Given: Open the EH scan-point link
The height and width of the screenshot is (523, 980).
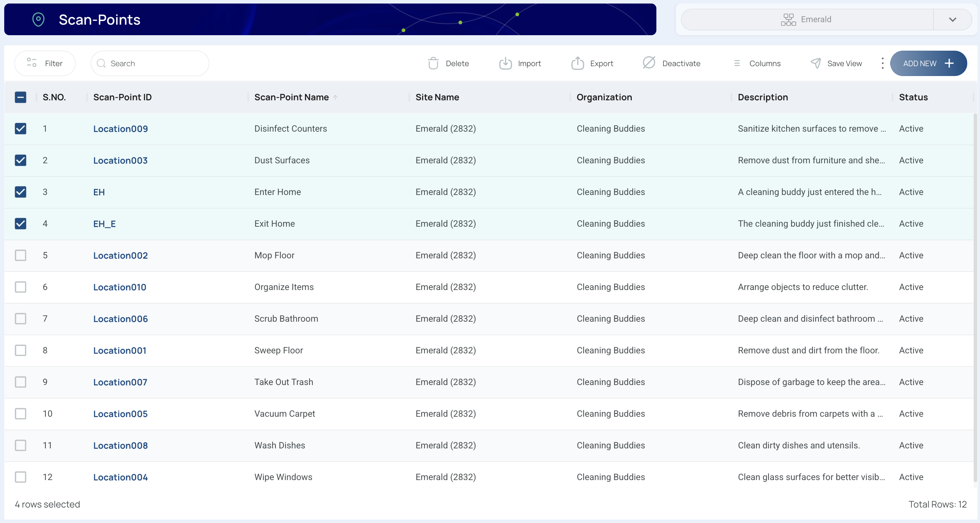Looking at the screenshot, I should pyautogui.click(x=99, y=192).
